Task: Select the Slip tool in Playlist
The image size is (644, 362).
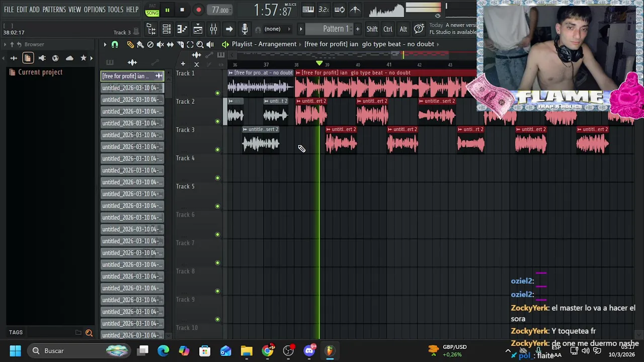Action: (170, 44)
